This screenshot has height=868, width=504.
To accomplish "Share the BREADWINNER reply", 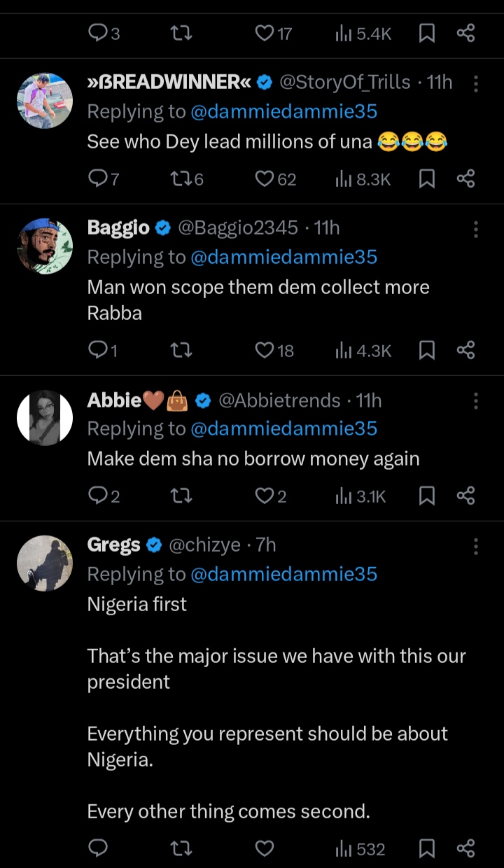I will tap(466, 180).
